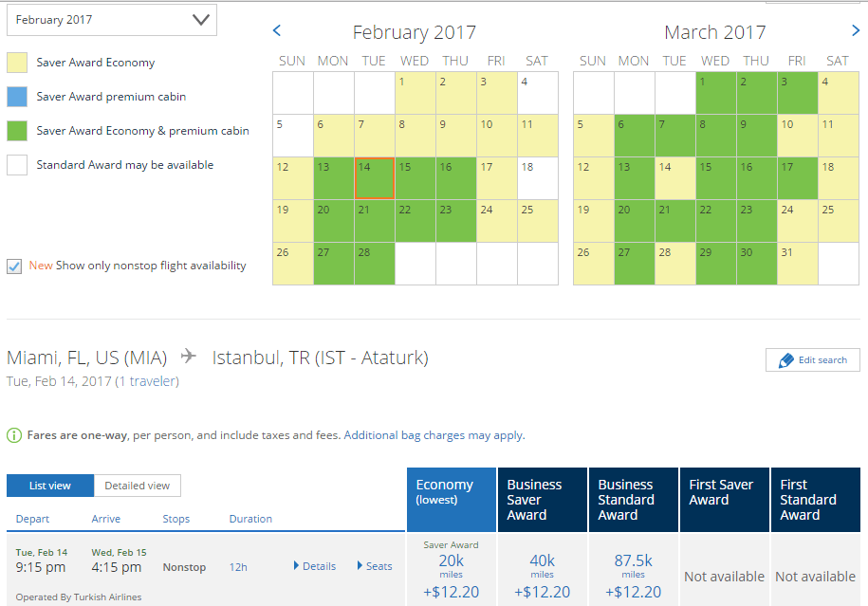Click the pencil icon in Edit search
Screen dimensions: 868x606
click(785, 360)
